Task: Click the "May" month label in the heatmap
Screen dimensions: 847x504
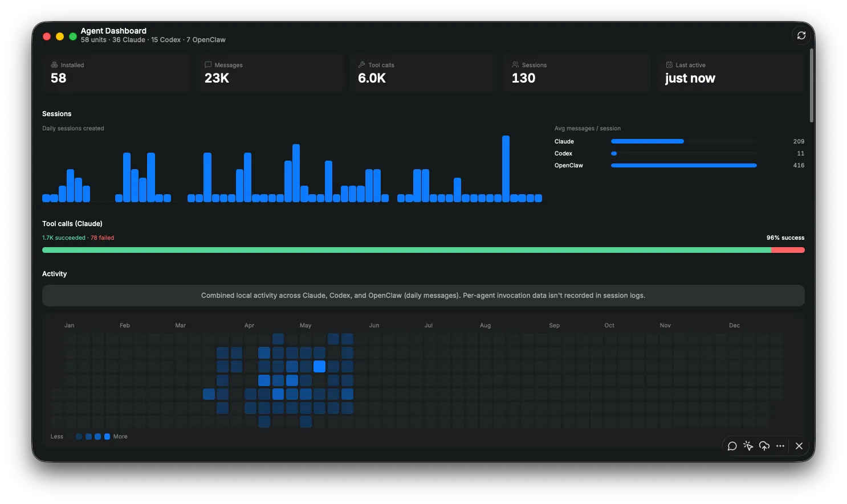Action: coord(306,326)
